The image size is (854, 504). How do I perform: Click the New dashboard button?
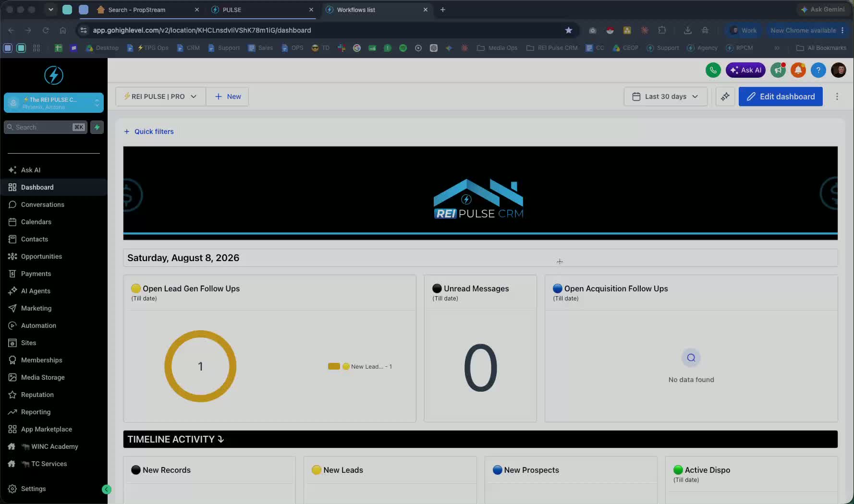tap(228, 96)
